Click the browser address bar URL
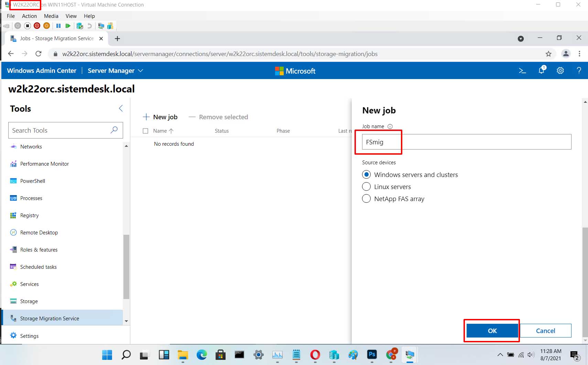The width and height of the screenshot is (588, 365). tap(220, 54)
